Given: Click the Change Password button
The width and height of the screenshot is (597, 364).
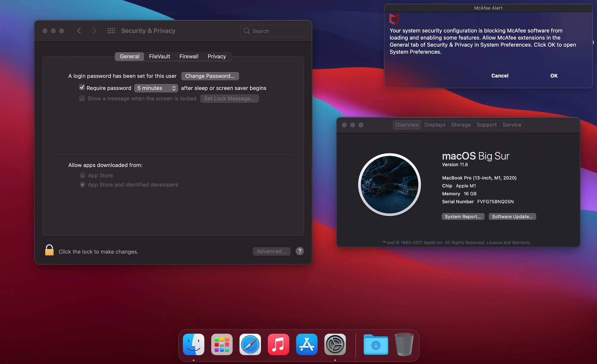Looking at the screenshot, I should tap(210, 76).
